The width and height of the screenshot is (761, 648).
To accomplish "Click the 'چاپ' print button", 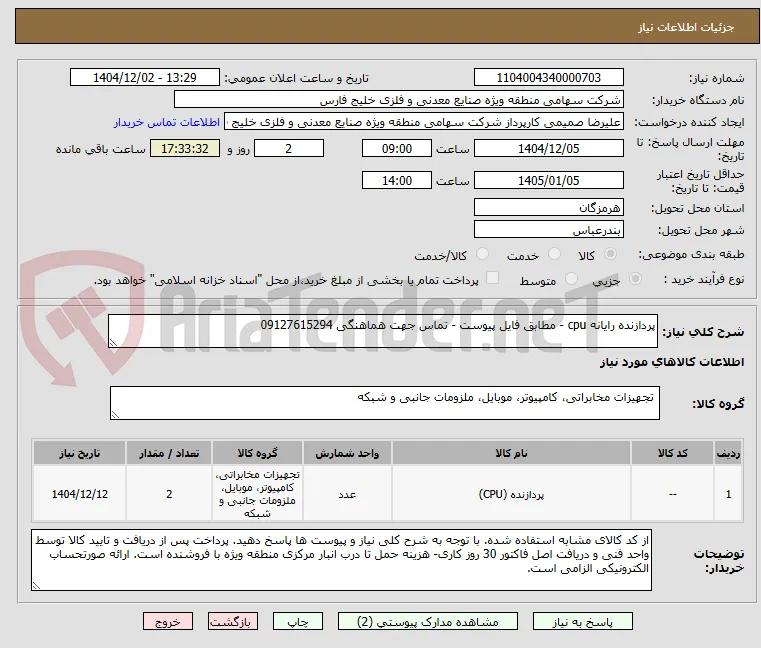I will coord(298,621).
